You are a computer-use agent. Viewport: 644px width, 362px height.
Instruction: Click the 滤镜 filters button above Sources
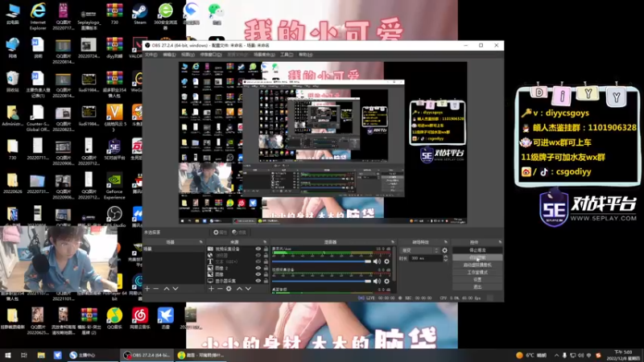pos(239,232)
